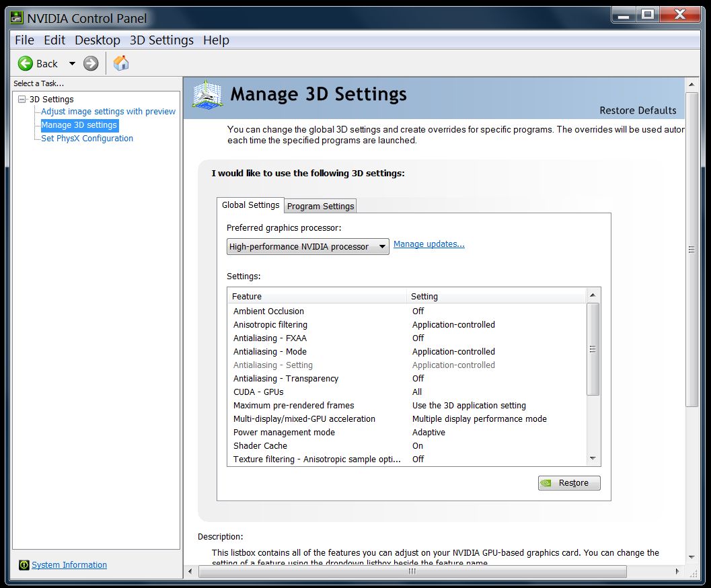Screen dimensions: 711x588
Task: Click the grey Forward arrow icon
Action: 91,63
